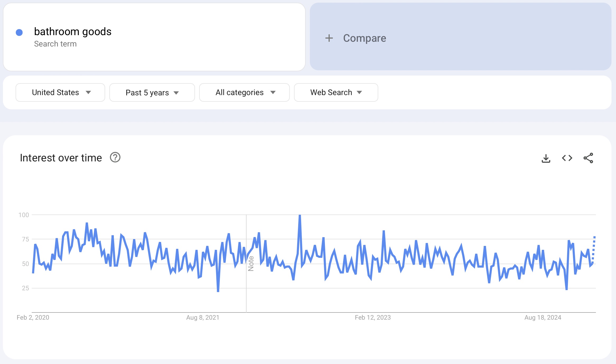Screen dimensions: 616x364
Task: Click the Search term subtitle text
Action: pyautogui.click(x=55, y=44)
